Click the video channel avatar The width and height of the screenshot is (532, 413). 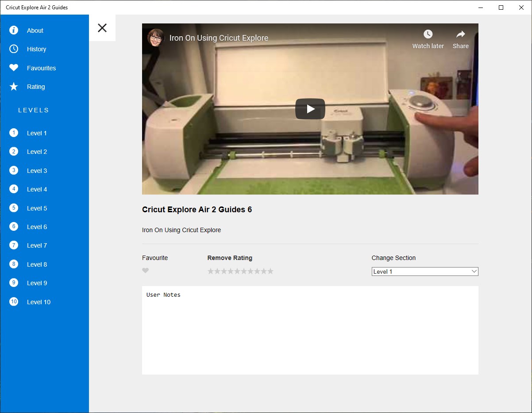coord(156,38)
